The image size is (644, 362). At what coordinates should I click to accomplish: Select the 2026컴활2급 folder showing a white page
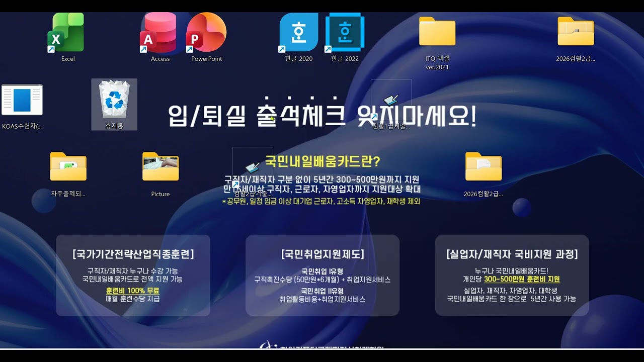click(x=484, y=166)
